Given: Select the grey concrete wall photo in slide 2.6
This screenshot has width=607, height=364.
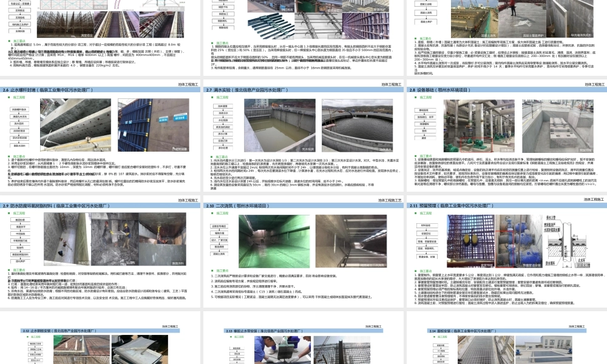Looking at the screenshot, I should point(75,125).
